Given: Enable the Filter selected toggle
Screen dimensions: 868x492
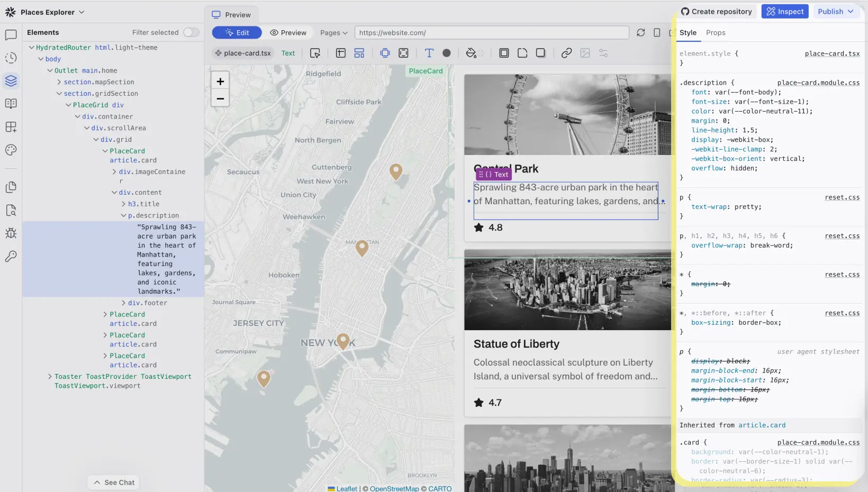Looking at the screenshot, I should (x=191, y=33).
